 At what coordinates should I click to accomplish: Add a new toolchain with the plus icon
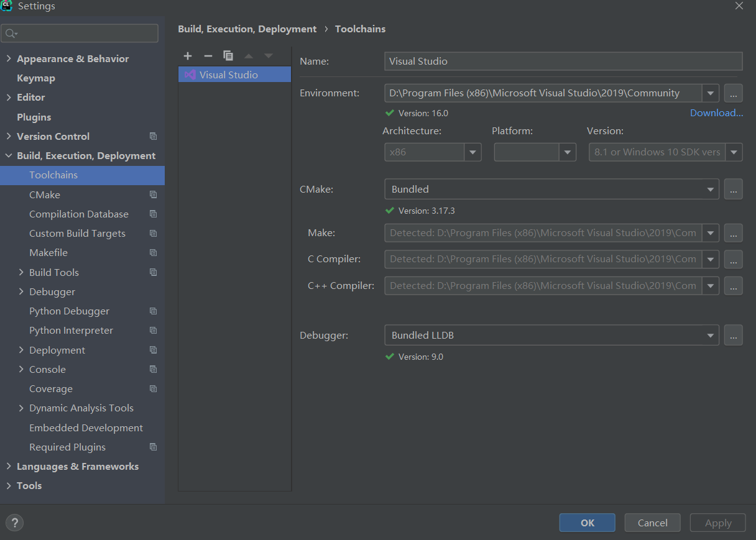[188, 56]
